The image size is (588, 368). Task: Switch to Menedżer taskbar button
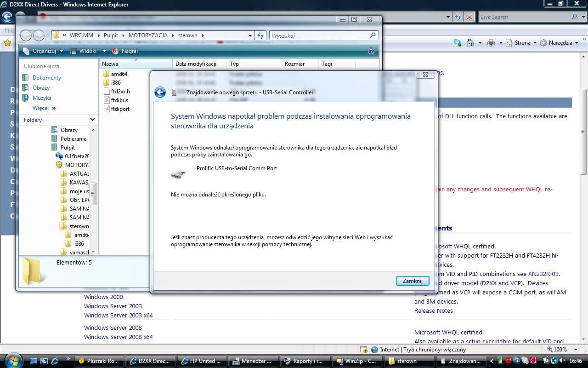point(254,361)
